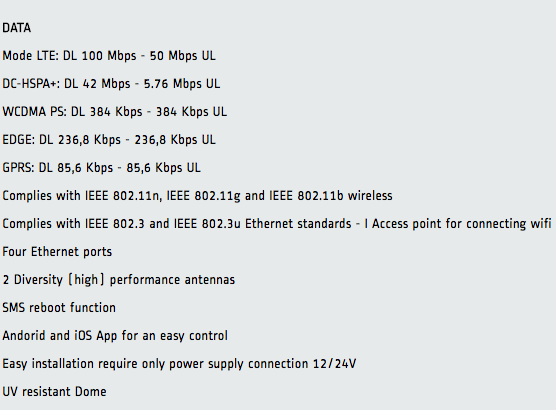
Task: Click the 50 Mbps UL text
Action: (182, 56)
